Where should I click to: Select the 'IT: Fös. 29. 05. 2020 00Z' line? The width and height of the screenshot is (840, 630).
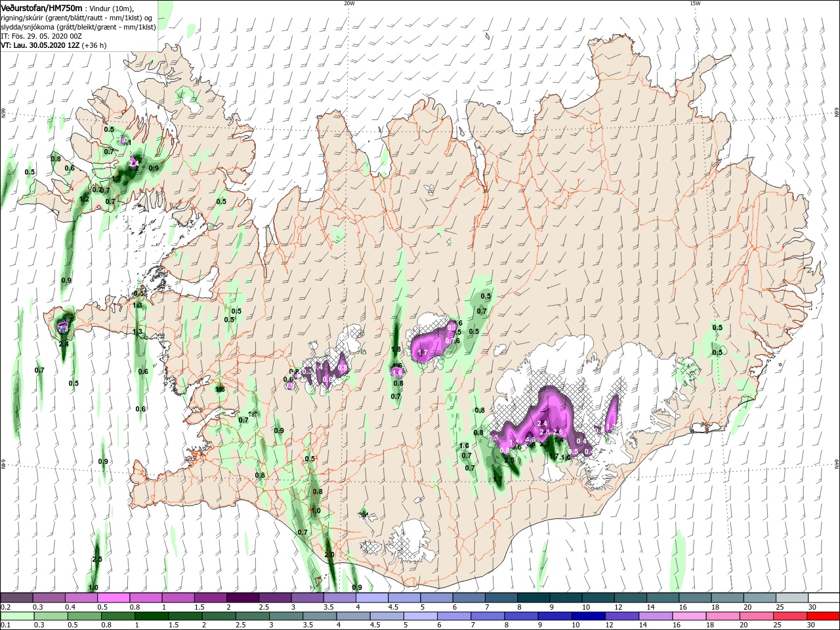pos(41,36)
